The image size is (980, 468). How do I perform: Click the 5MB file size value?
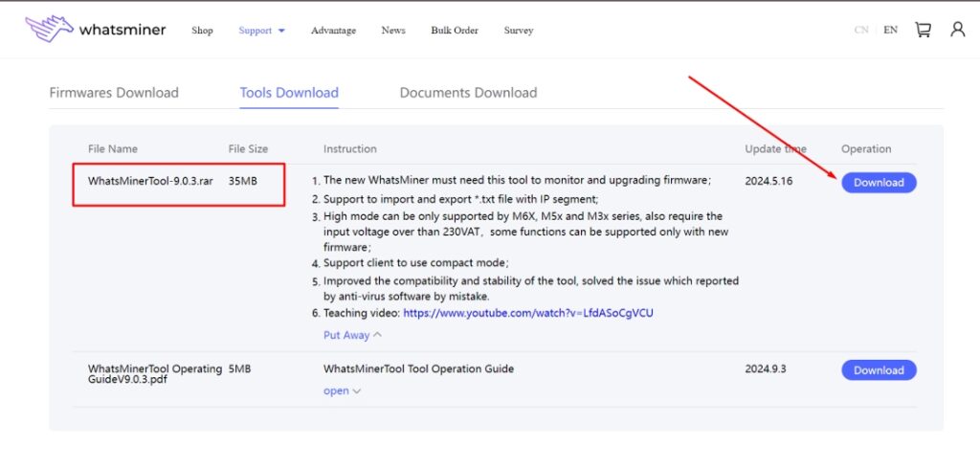click(x=240, y=368)
